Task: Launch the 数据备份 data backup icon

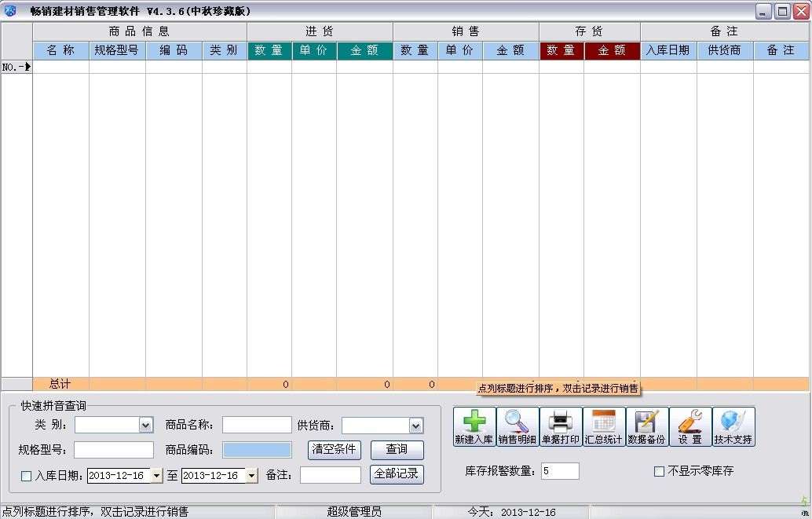Action: 647,426
